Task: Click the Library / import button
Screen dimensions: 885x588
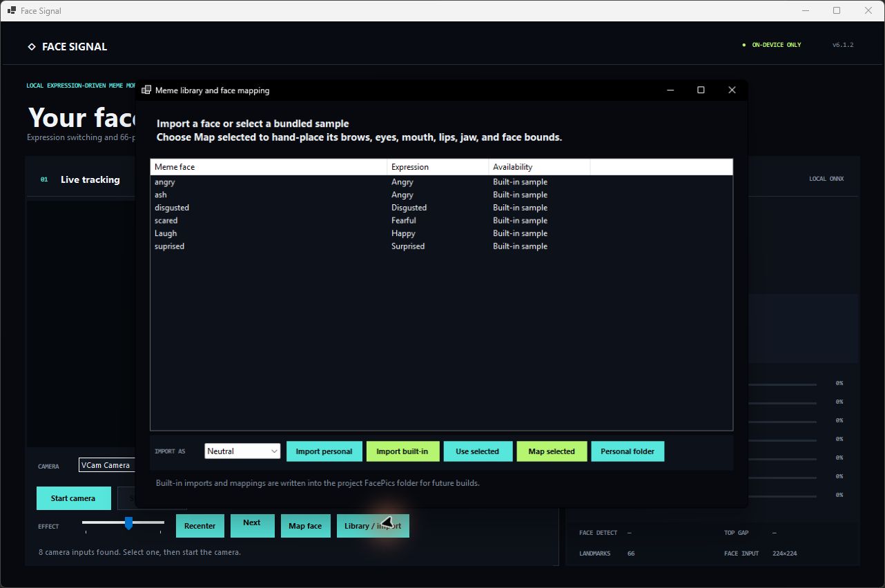Action: click(x=373, y=526)
